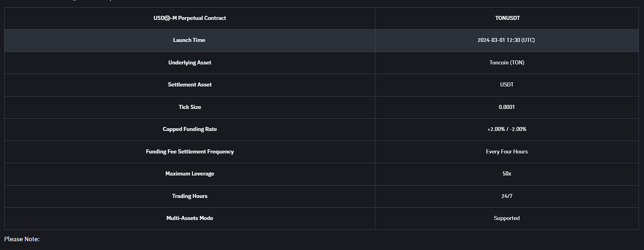Click the Launch Time row label
Screen dimensions: 644x250
point(189,40)
